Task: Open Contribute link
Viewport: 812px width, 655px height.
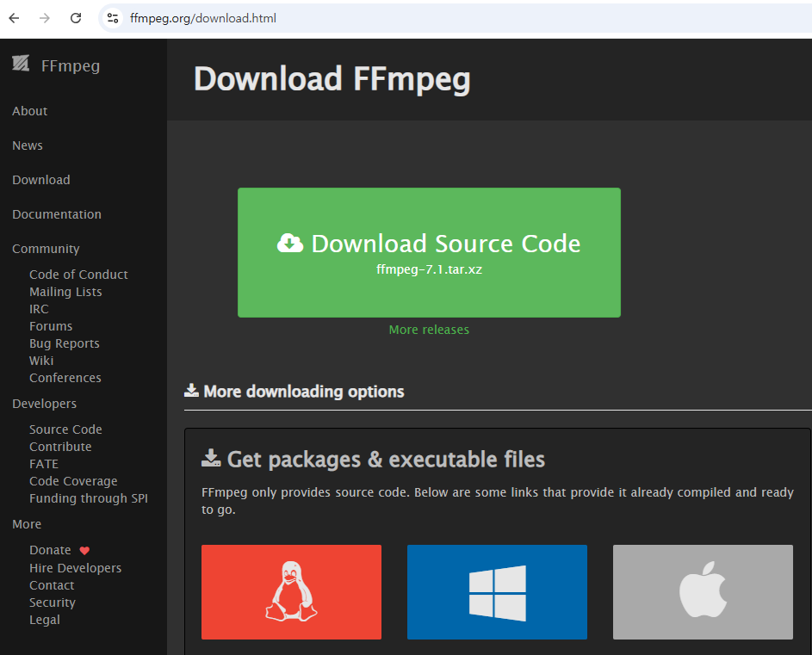Action: click(x=60, y=447)
